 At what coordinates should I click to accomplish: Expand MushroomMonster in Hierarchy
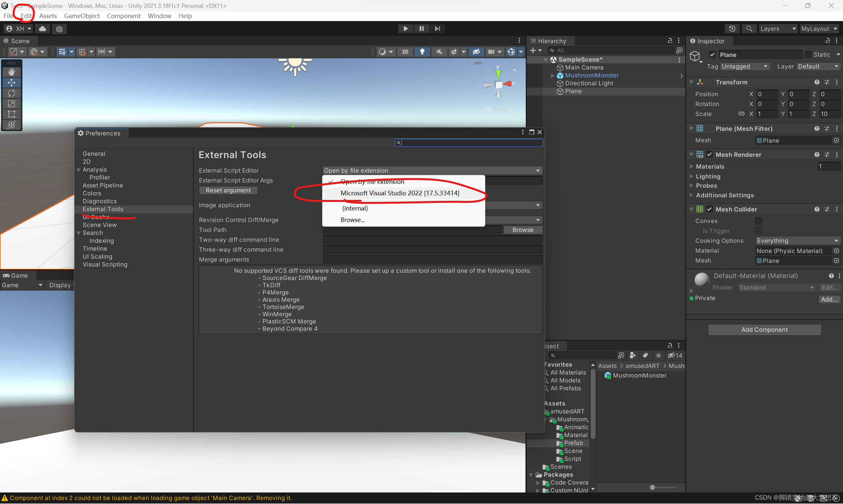coord(552,75)
